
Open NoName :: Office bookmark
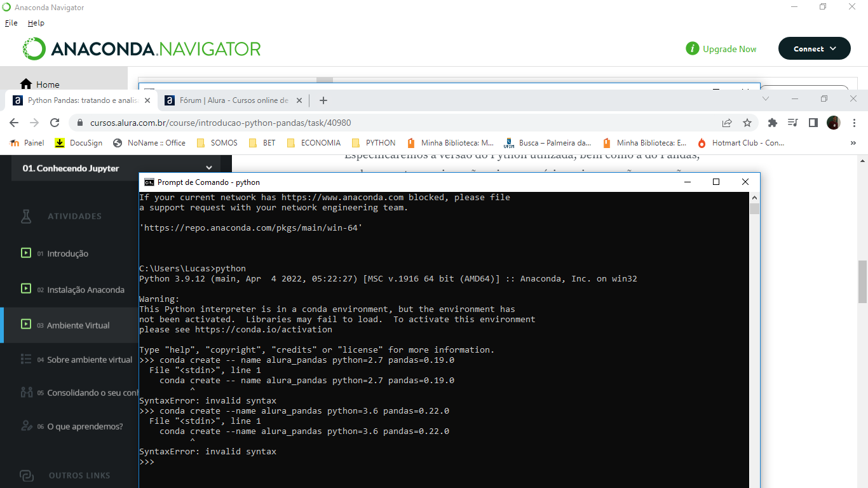[149, 143]
